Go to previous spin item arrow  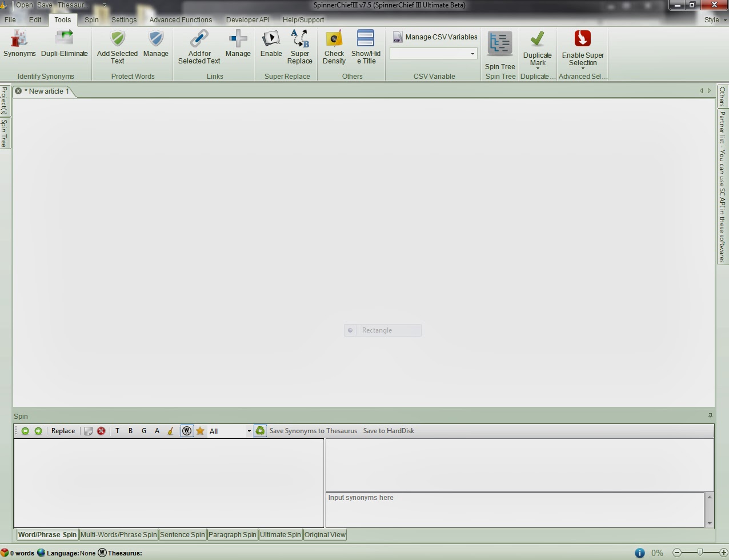(25, 431)
